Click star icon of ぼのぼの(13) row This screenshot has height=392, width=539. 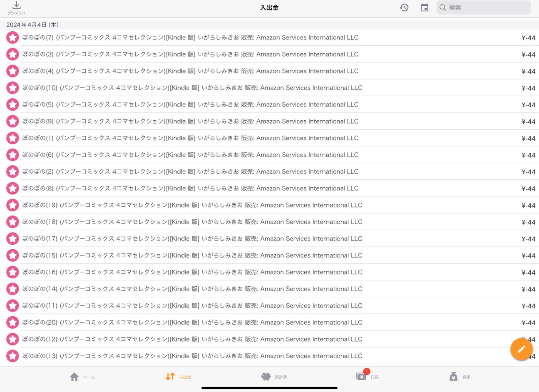tap(13, 356)
